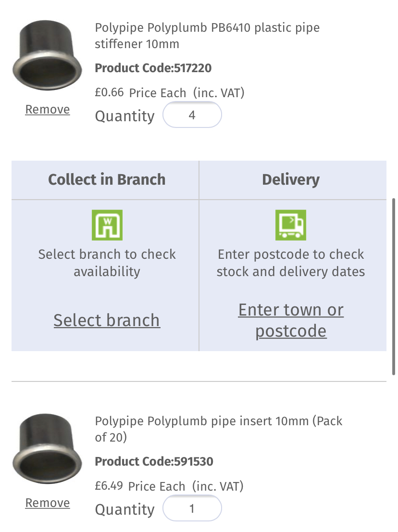This screenshot has height=532, width=398.
Task: Focus the quantity field showing 4
Action: pyautogui.click(x=192, y=115)
